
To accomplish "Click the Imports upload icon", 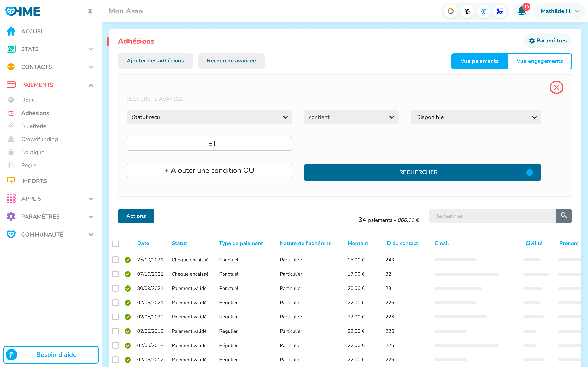I will pos(11,181).
